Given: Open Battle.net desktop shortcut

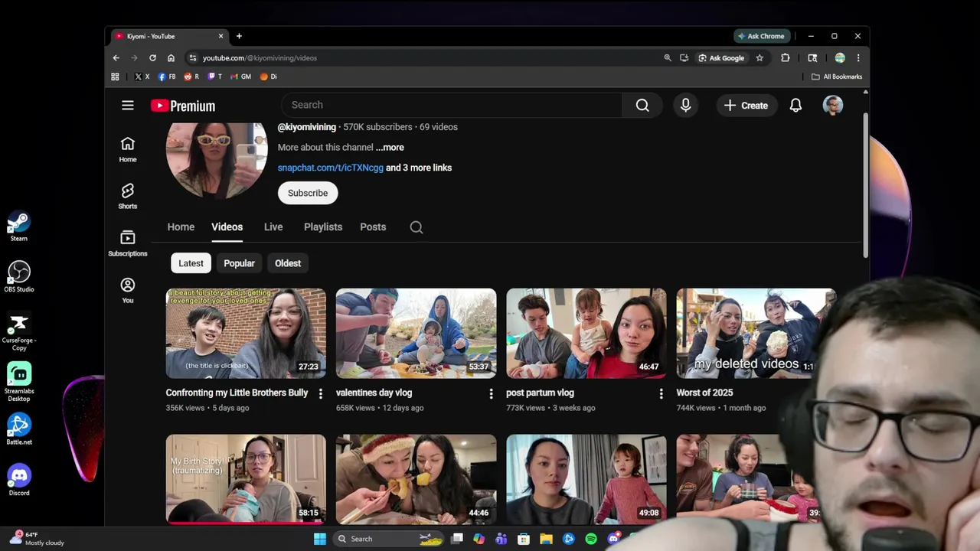Looking at the screenshot, I should pos(19,429).
